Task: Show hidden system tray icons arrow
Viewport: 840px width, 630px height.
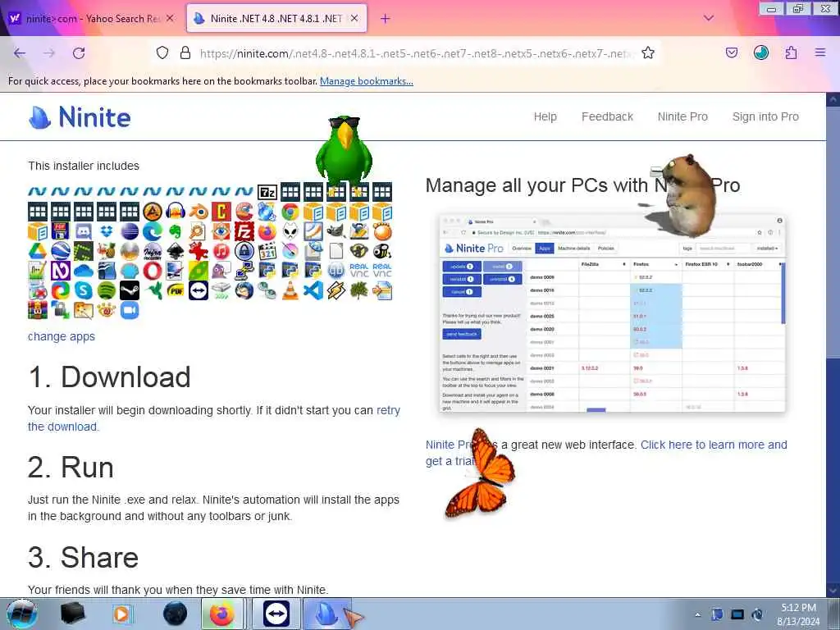Action: pyautogui.click(x=697, y=614)
